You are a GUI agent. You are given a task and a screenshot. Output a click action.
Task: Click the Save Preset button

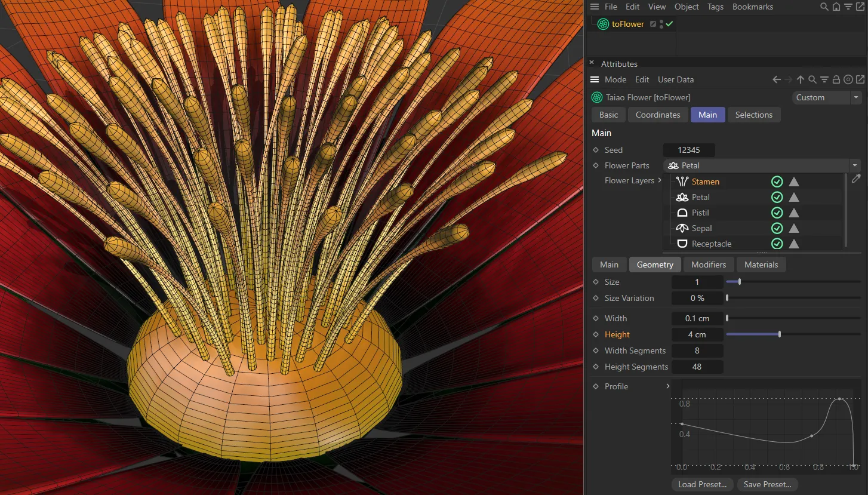coord(768,484)
